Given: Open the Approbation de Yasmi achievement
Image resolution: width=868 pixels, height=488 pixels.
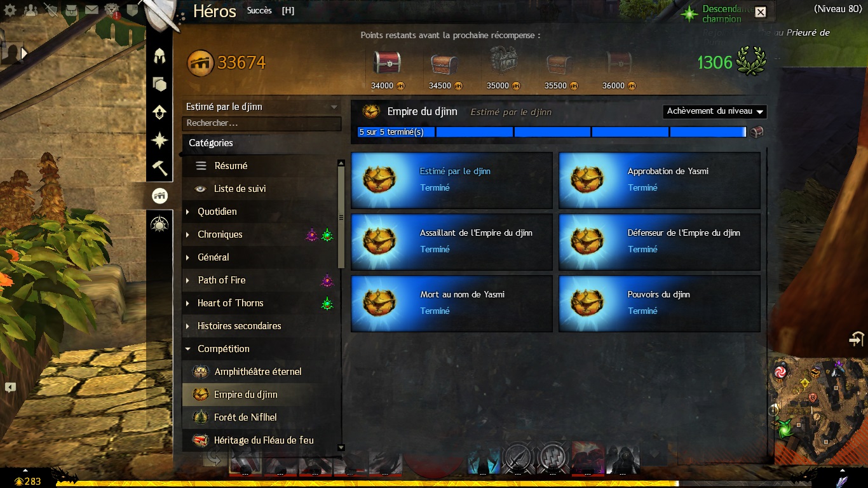Looking at the screenshot, I should 660,180.
